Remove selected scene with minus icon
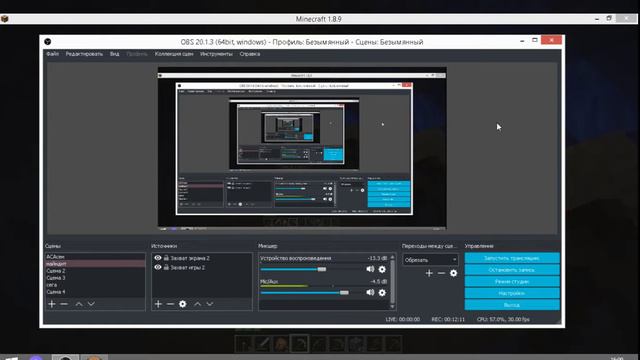 (x=64, y=304)
